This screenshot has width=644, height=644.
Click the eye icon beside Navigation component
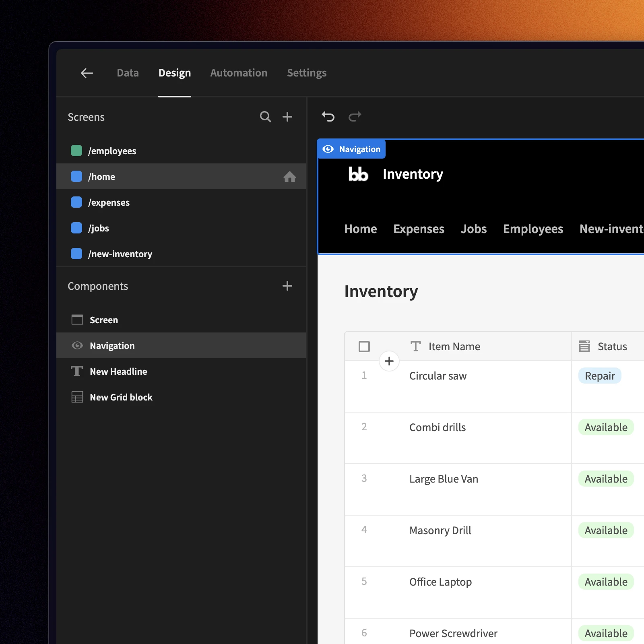coord(77,345)
